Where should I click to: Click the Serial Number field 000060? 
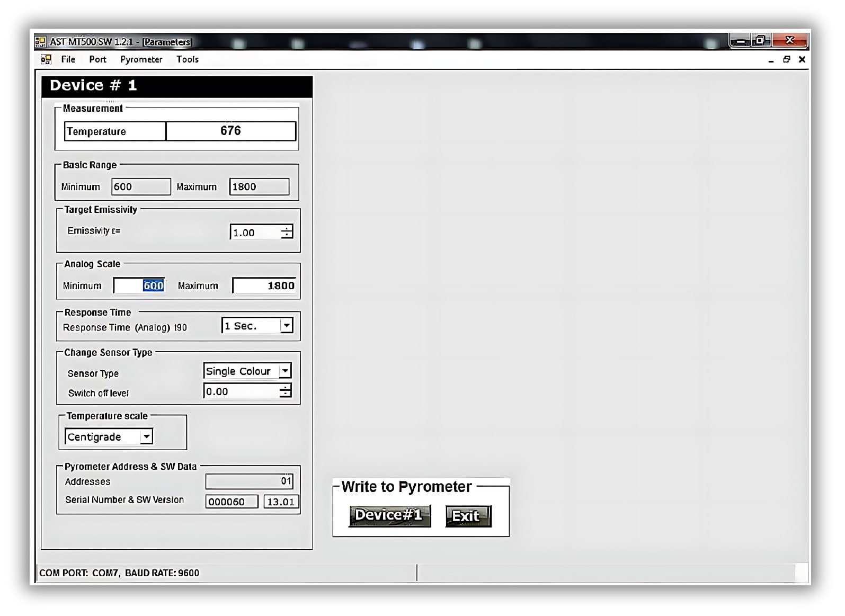[232, 502]
